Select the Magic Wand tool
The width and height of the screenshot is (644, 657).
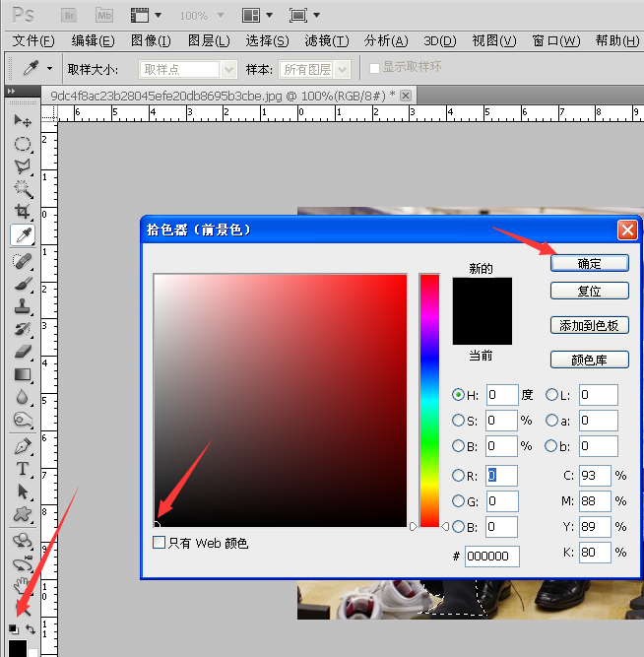click(x=23, y=189)
